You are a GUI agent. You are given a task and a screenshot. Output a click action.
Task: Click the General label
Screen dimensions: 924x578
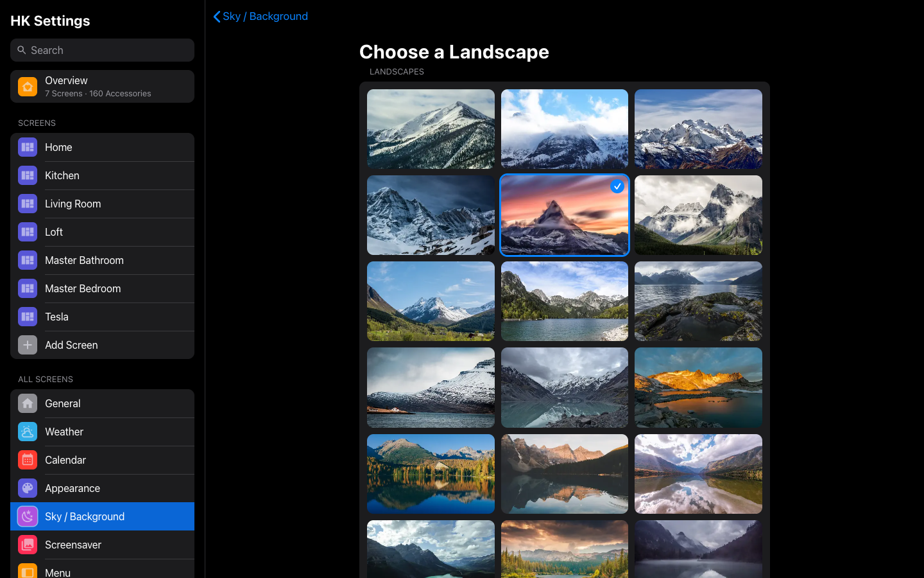click(x=63, y=403)
